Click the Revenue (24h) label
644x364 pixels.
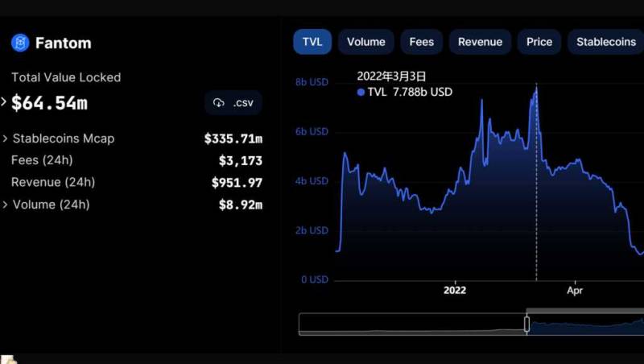coord(53,182)
